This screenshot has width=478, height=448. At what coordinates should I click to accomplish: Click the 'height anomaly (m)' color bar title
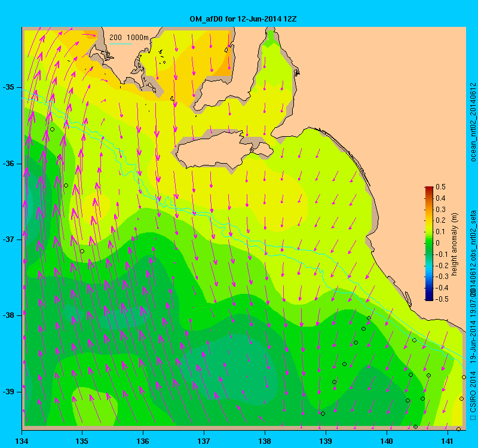[x=455, y=244]
